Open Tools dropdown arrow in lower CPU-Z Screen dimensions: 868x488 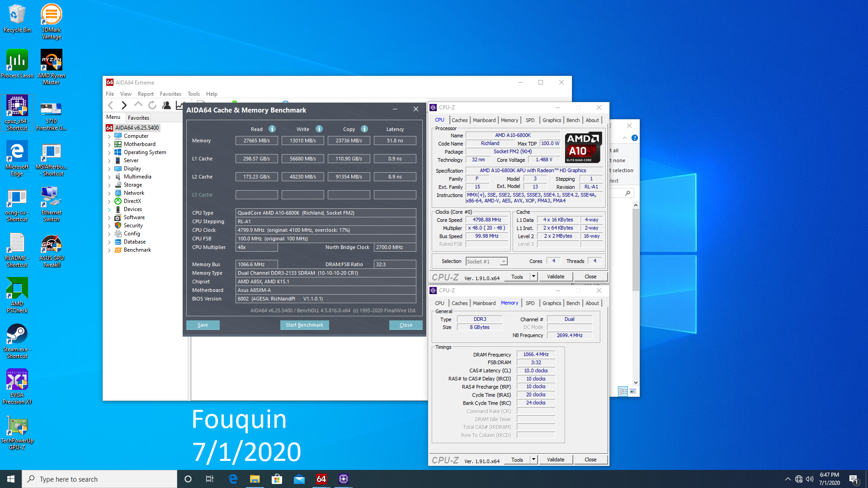(x=533, y=460)
